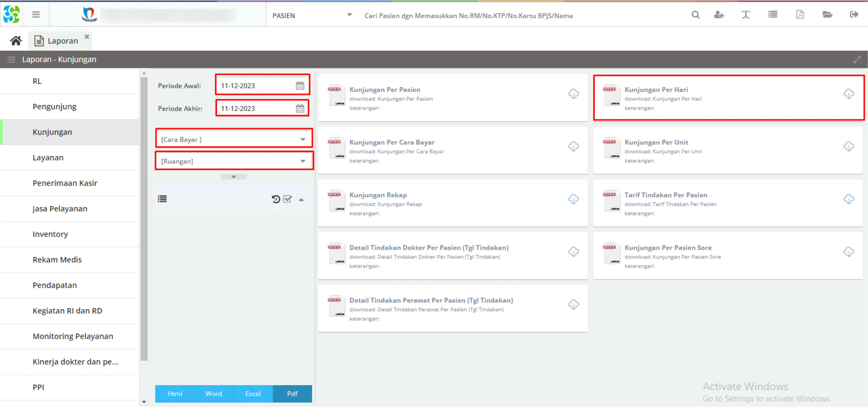Open the folder icon in top toolbar
This screenshot has width=868, height=408.
click(827, 15)
